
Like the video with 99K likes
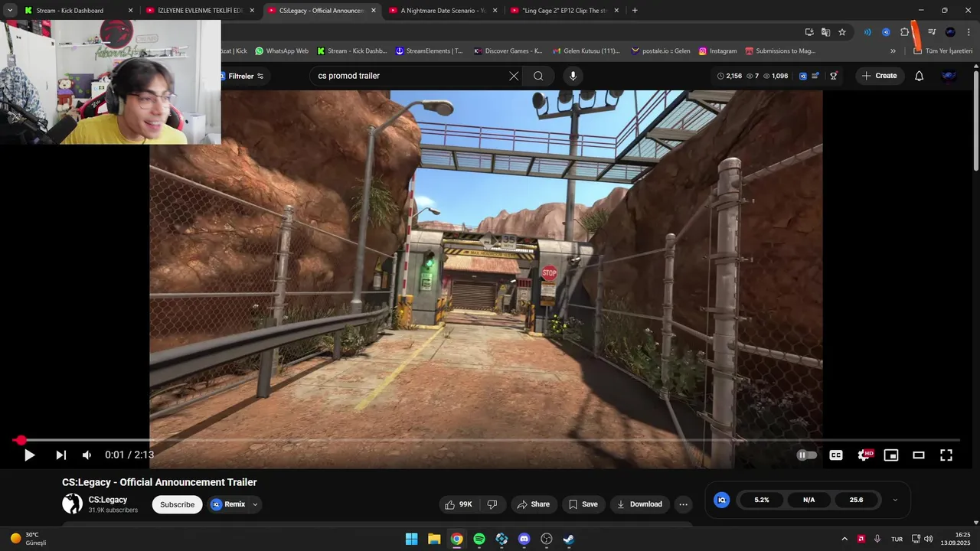point(458,504)
